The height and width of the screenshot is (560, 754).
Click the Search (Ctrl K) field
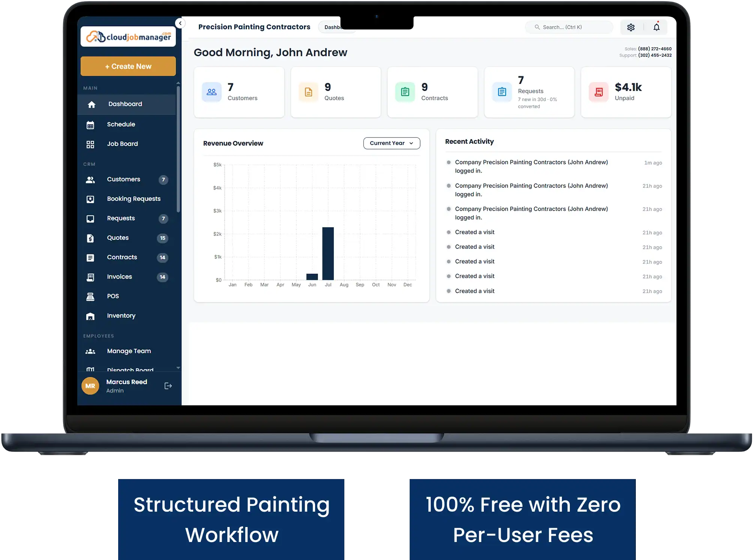[x=569, y=27]
